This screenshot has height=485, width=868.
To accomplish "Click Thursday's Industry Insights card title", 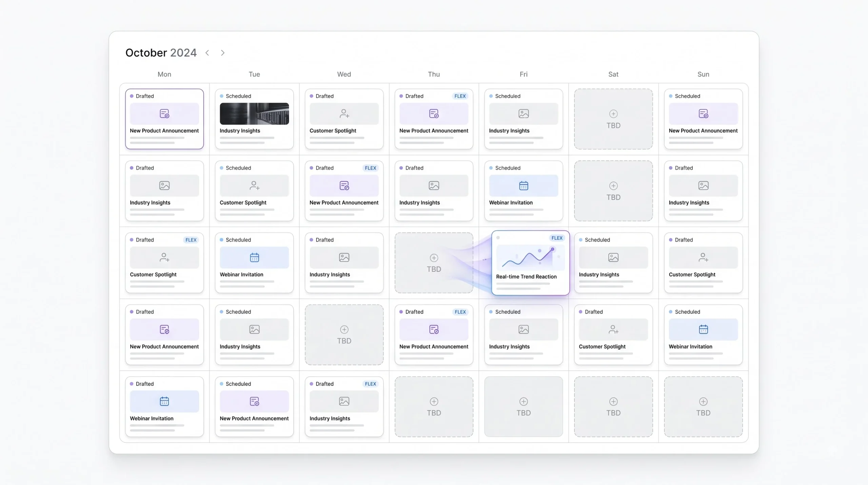I will [x=419, y=202].
